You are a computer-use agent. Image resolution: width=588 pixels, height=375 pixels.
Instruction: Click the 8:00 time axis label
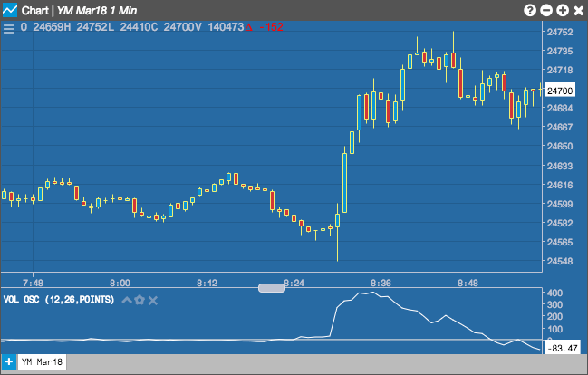120,284
